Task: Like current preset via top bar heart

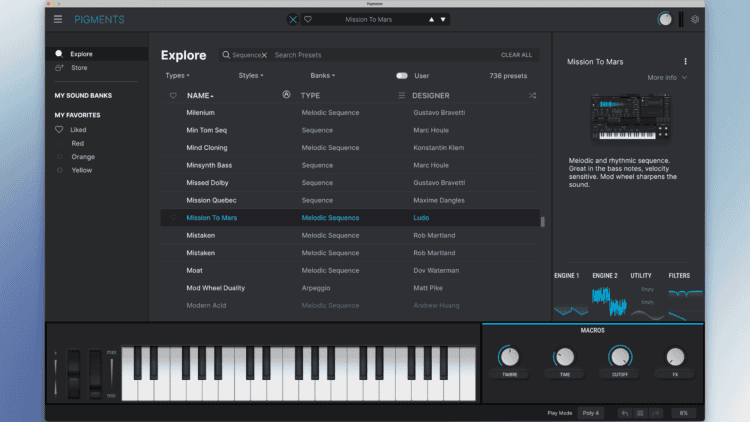Action: [308, 20]
